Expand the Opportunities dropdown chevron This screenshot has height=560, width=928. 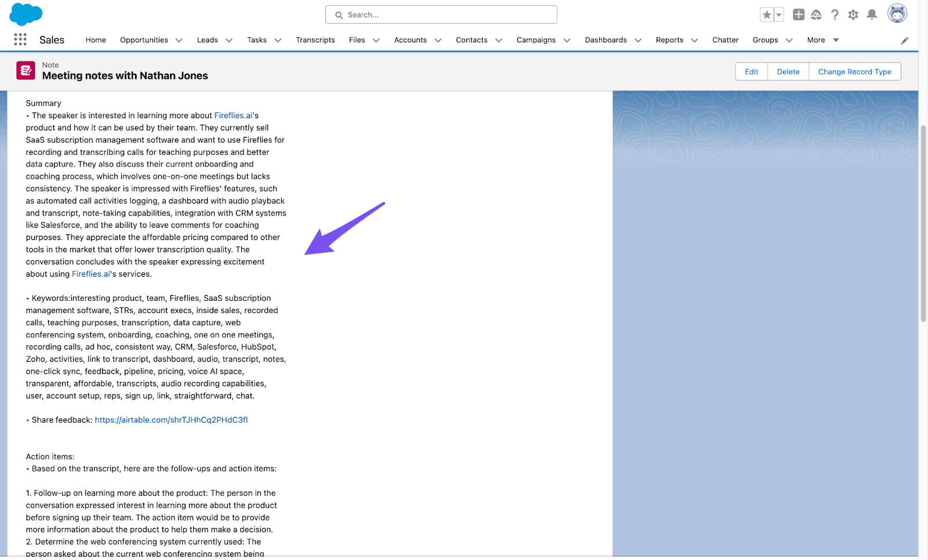179,41
